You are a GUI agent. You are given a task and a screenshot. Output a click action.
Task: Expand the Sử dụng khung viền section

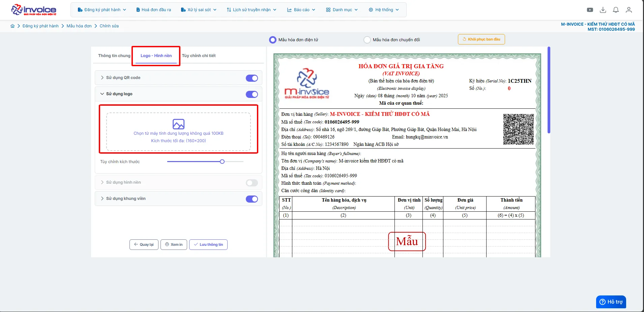178,199
